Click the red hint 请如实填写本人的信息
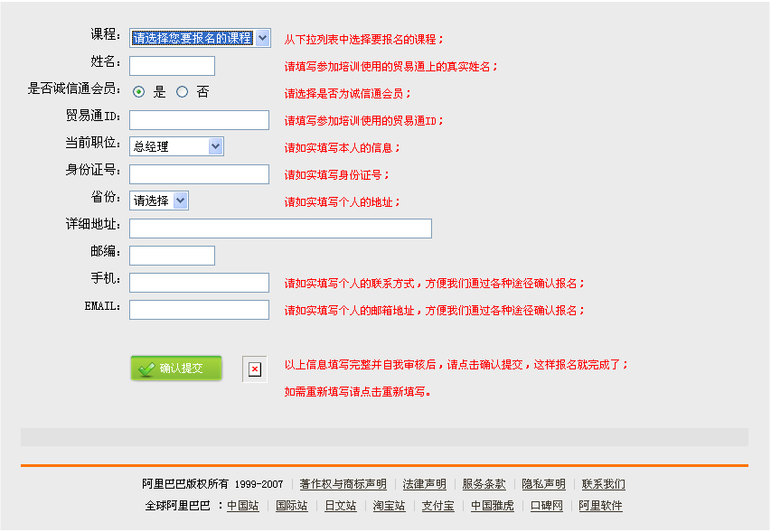This screenshot has height=532, width=771. tap(342, 148)
